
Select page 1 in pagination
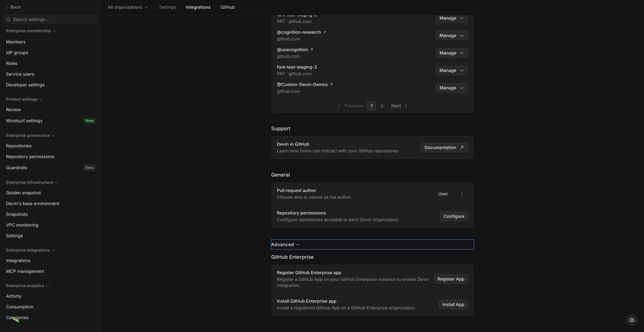[371, 106]
